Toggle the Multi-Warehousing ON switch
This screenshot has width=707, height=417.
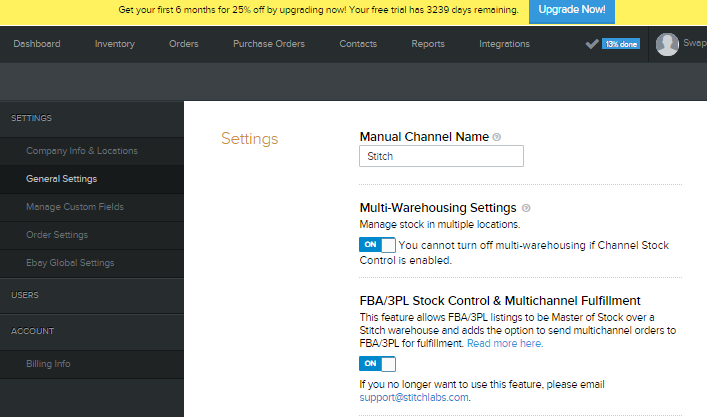(377, 245)
